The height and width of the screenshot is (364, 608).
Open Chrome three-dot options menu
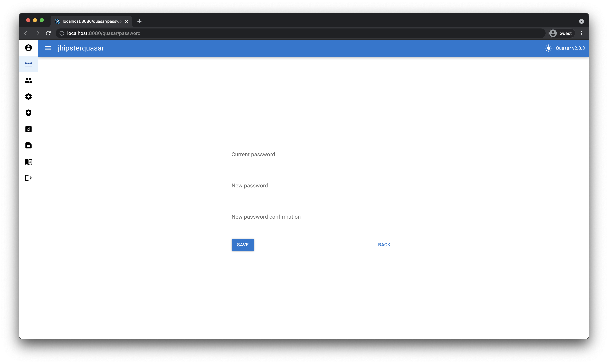click(581, 33)
